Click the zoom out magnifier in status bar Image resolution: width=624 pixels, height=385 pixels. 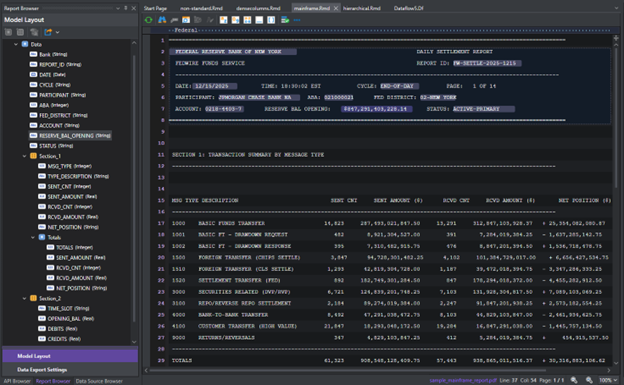[x=574, y=380]
